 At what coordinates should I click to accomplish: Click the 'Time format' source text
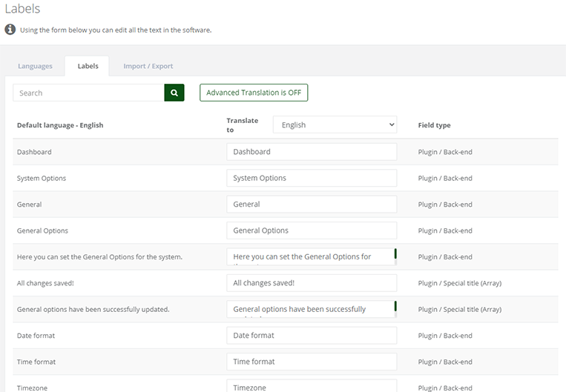[36, 362]
